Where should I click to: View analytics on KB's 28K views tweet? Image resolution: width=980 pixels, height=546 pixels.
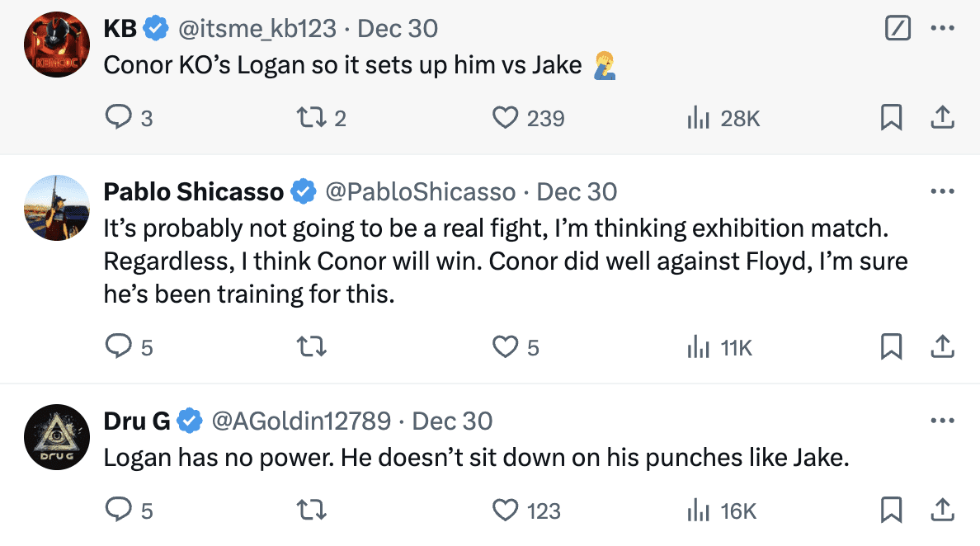point(700,119)
